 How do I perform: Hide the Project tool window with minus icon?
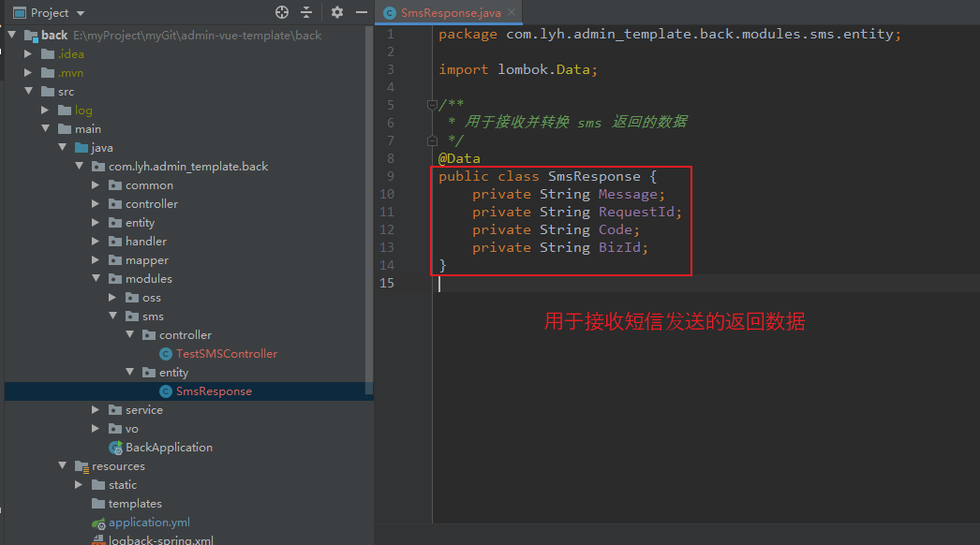tap(362, 12)
